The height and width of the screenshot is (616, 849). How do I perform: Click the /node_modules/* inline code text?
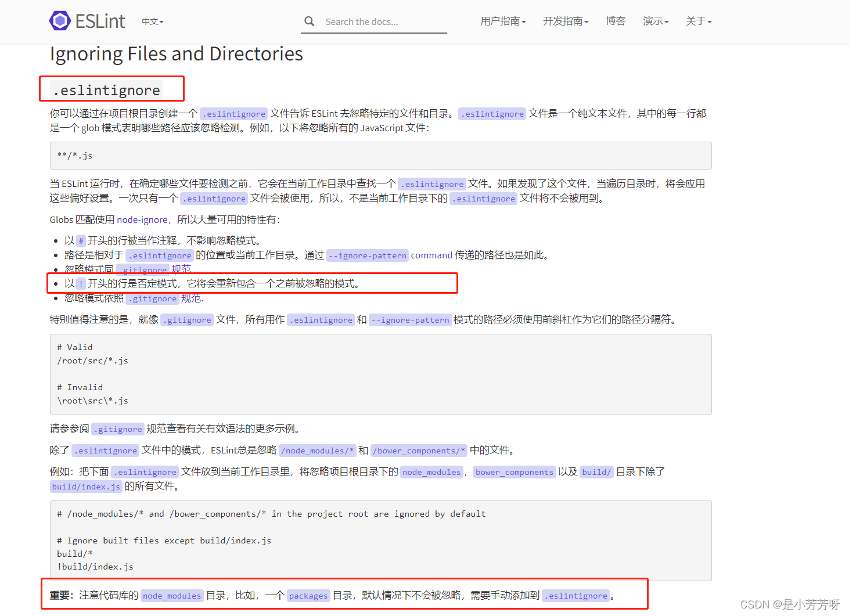click(317, 450)
